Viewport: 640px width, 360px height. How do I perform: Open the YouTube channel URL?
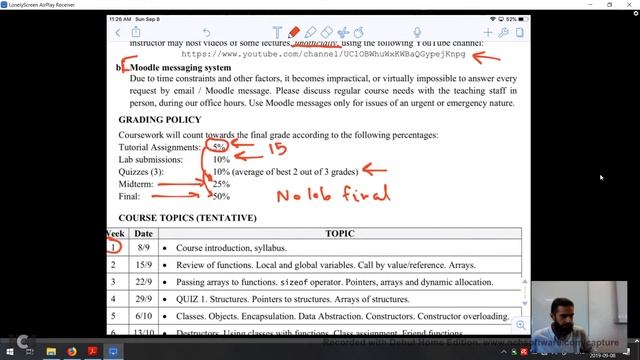tap(323, 54)
